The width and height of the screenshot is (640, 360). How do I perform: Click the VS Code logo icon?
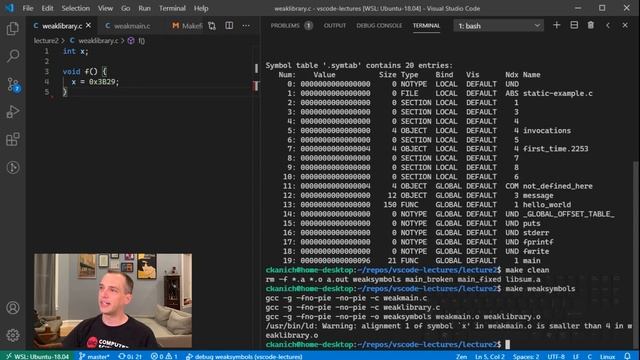pos(9,8)
